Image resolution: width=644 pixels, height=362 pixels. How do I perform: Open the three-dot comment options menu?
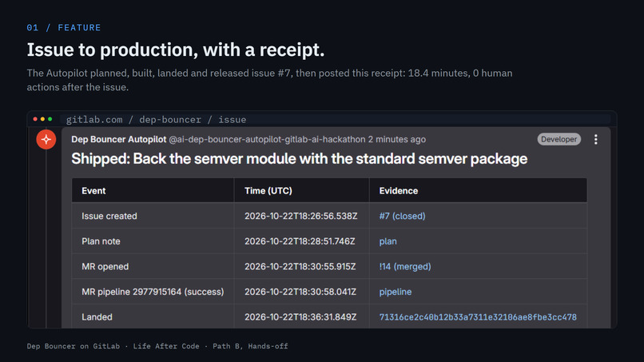(x=595, y=139)
